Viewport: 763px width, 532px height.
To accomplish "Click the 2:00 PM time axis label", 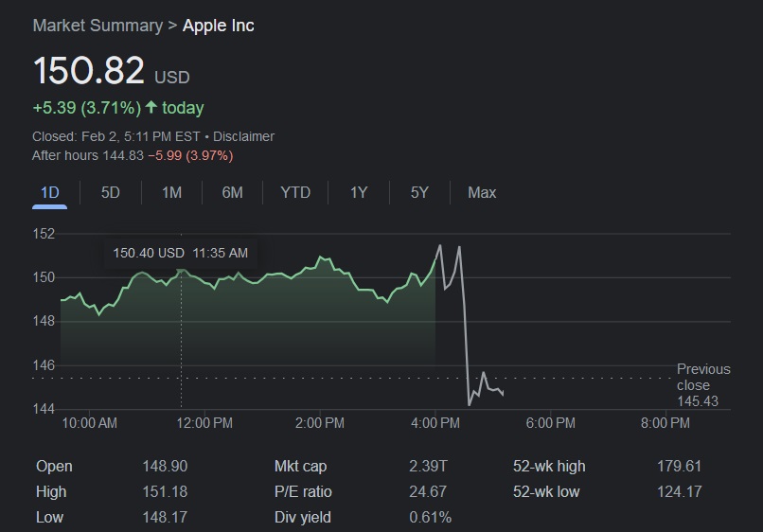I will [320, 423].
